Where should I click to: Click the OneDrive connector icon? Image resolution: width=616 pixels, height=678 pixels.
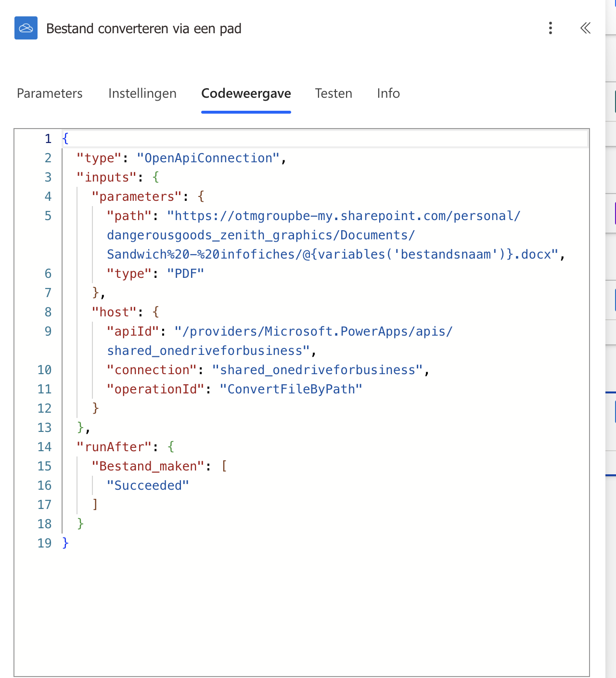[x=26, y=28]
